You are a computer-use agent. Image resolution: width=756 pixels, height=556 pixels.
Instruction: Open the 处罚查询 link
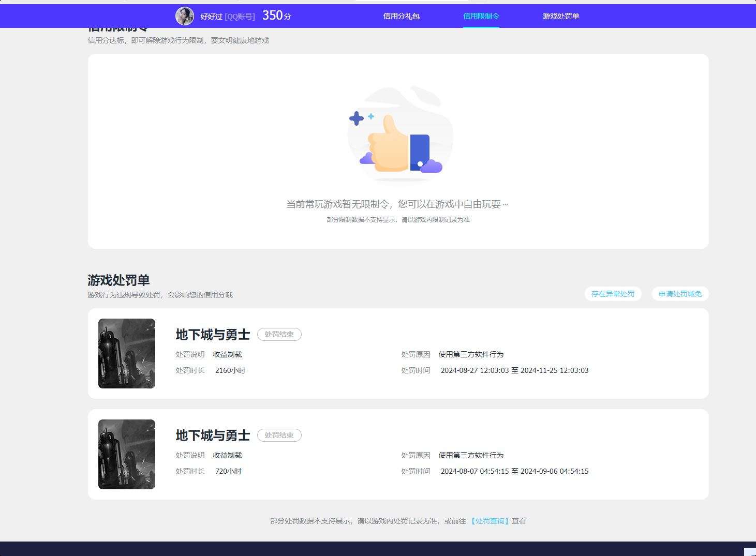tap(490, 521)
